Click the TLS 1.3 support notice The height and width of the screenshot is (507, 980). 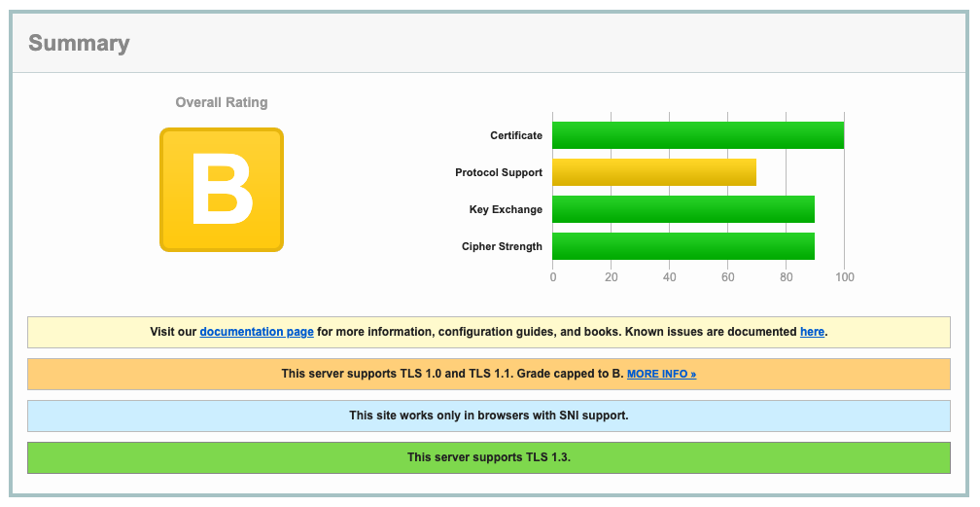coord(489,457)
